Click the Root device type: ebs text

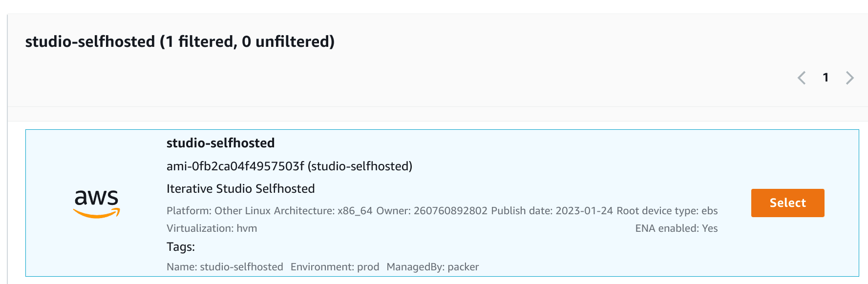[667, 211]
